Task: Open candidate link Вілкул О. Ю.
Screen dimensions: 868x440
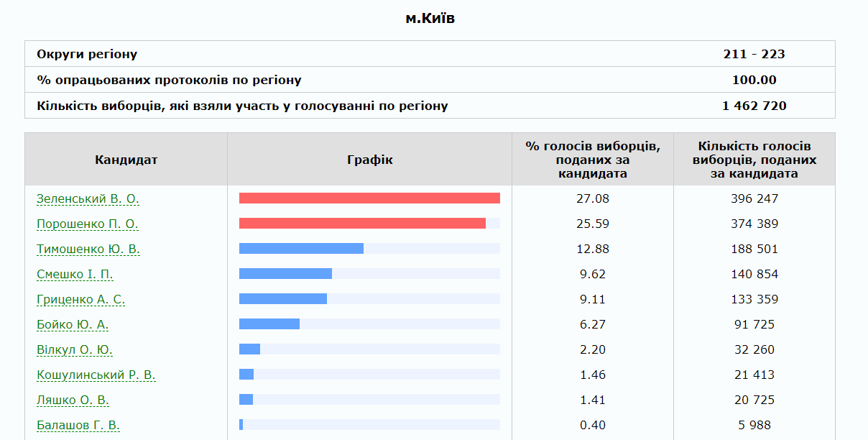Action: 75,350
